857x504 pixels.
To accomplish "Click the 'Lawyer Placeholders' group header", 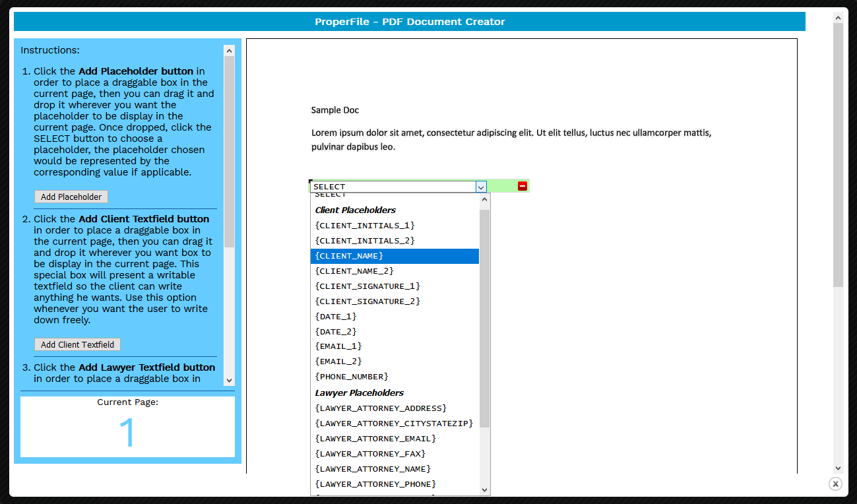I will pos(360,393).
